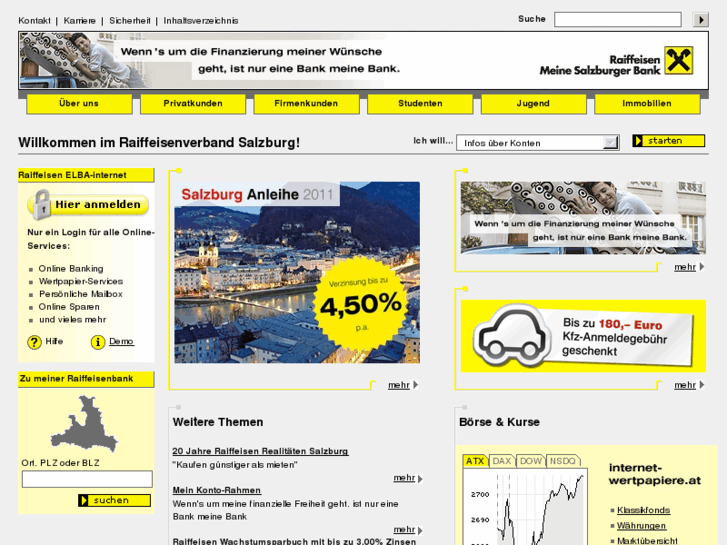Screen dimensions: 727x545
Task: Click the Hier anmelden login button
Action: point(89,205)
